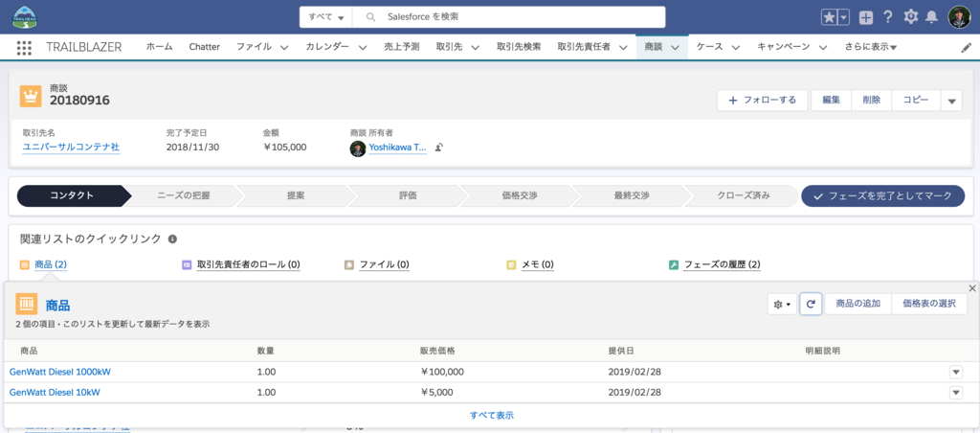Select the 評価 stage
This screenshot has height=433, width=980.
click(408, 195)
